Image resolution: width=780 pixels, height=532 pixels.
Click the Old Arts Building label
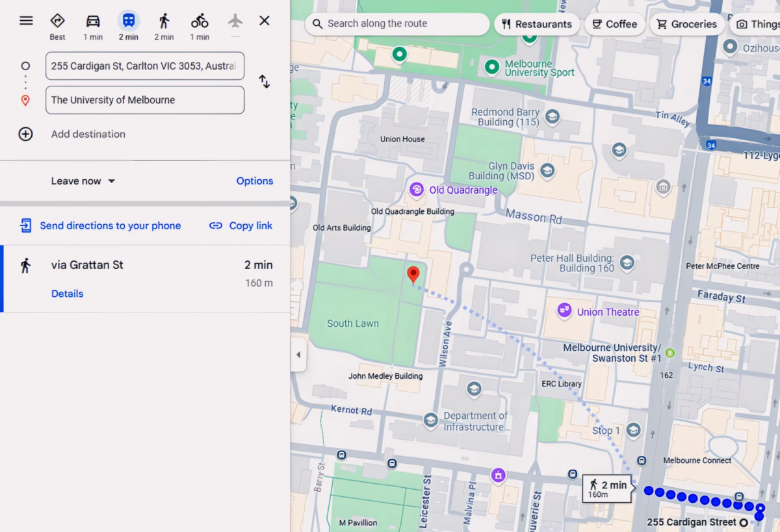coord(342,228)
